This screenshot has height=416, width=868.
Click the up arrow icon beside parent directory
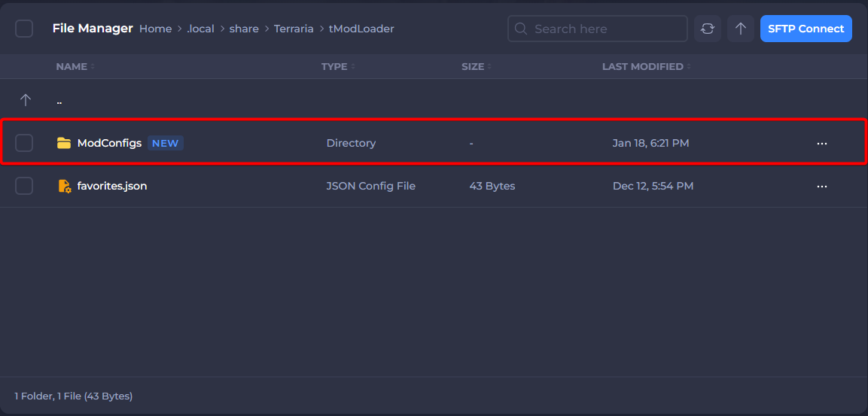pyautogui.click(x=26, y=100)
